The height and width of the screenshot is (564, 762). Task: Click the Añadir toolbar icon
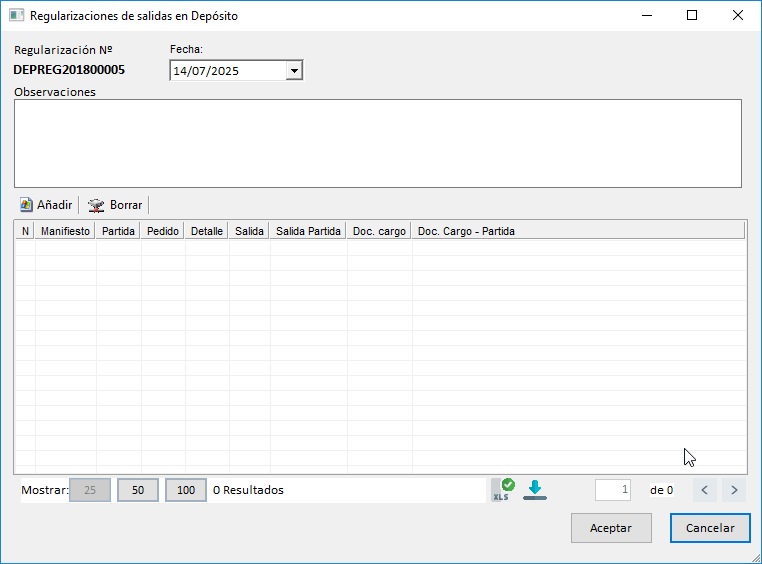click(x=27, y=205)
